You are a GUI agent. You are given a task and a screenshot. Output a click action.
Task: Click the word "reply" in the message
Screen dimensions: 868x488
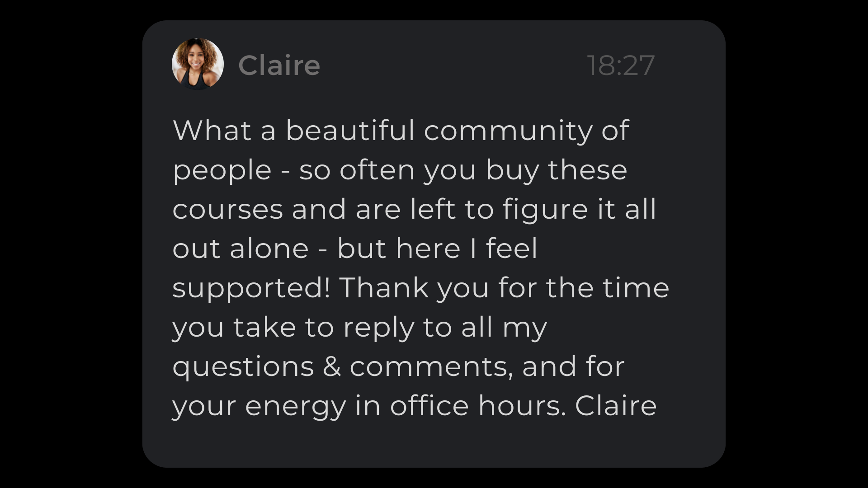click(x=378, y=328)
